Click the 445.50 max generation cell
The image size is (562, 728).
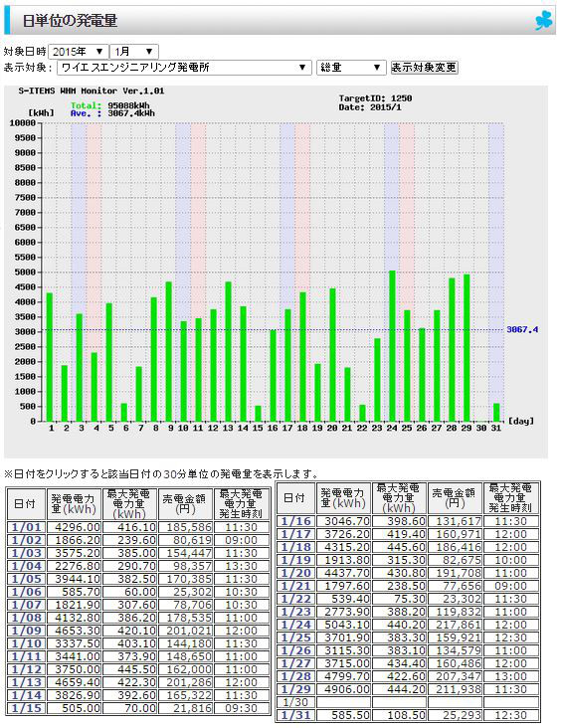129,669
